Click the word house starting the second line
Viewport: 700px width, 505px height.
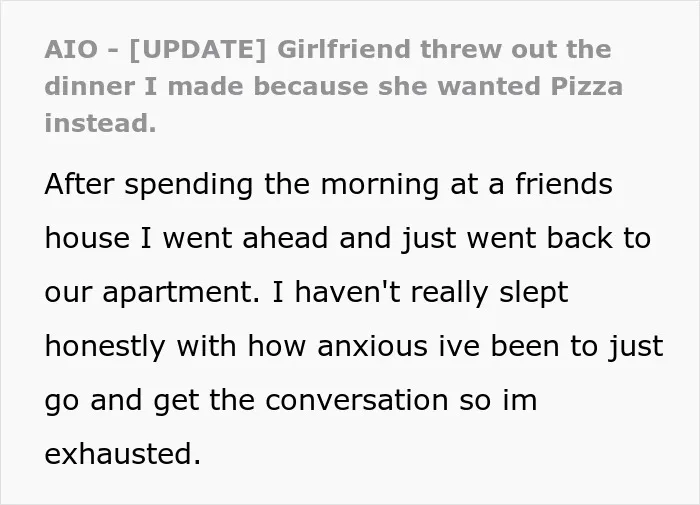tap(87, 238)
